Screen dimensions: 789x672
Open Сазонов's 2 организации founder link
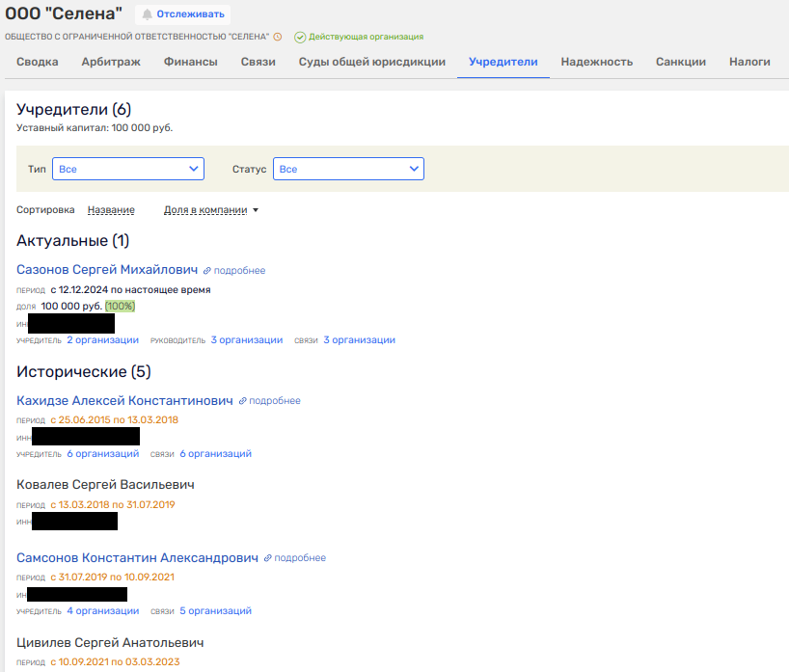tap(102, 340)
